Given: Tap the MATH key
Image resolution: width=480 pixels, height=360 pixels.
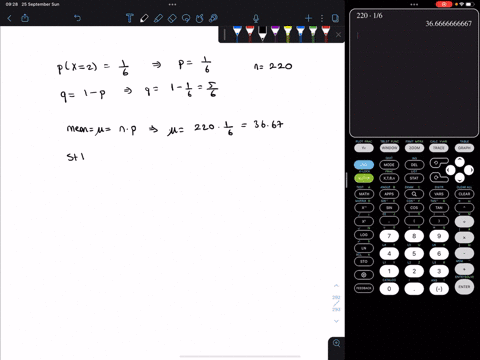Looking at the screenshot, I should [364, 194].
